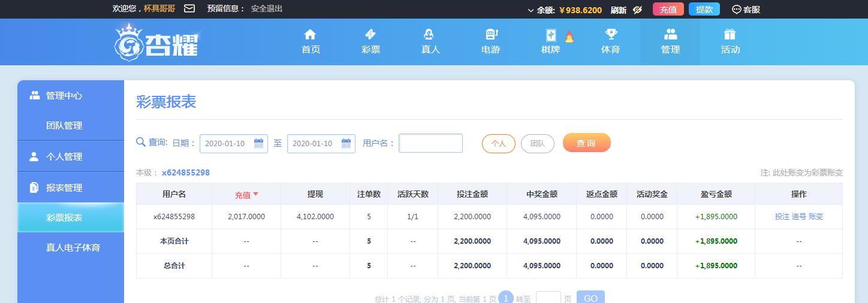
Task: Click the start date field
Action: [x=233, y=144]
